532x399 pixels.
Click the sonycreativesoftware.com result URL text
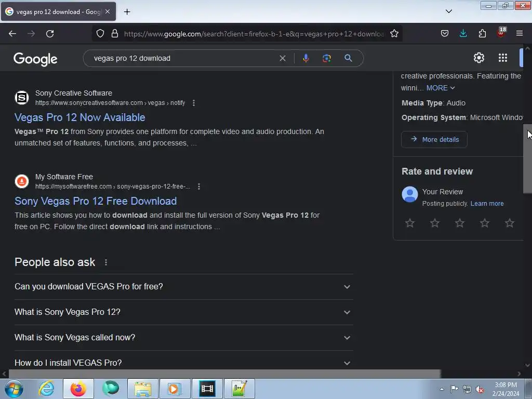click(x=110, y=103)
